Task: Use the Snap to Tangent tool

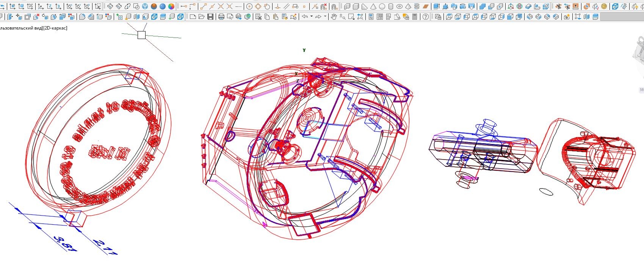Action: 267,6
